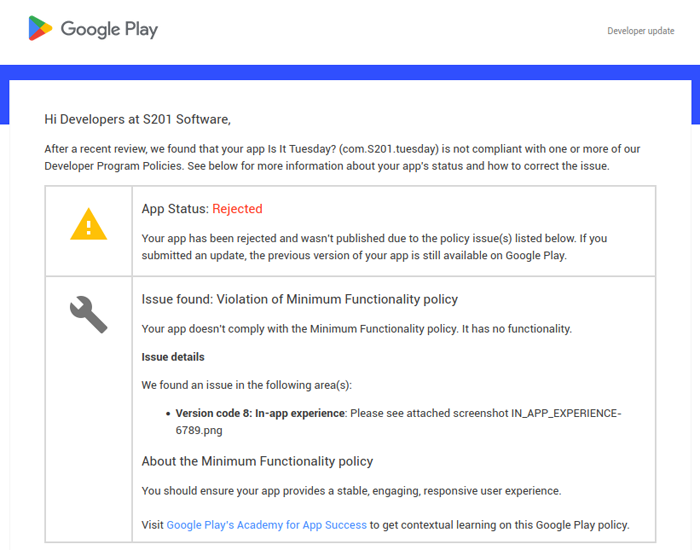Open Google Play's Academy for App Success link

[x=267, y=525]
